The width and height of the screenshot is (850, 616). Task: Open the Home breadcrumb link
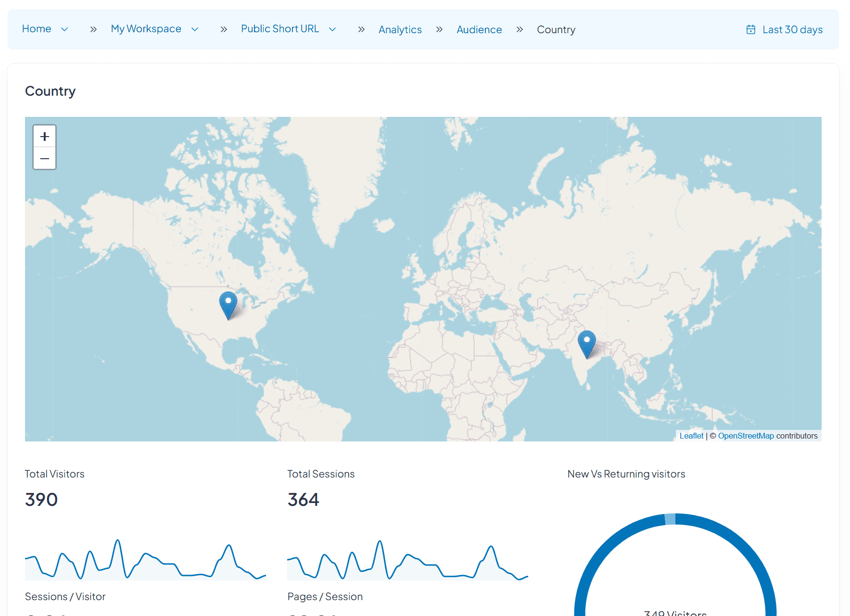(37, 29)
